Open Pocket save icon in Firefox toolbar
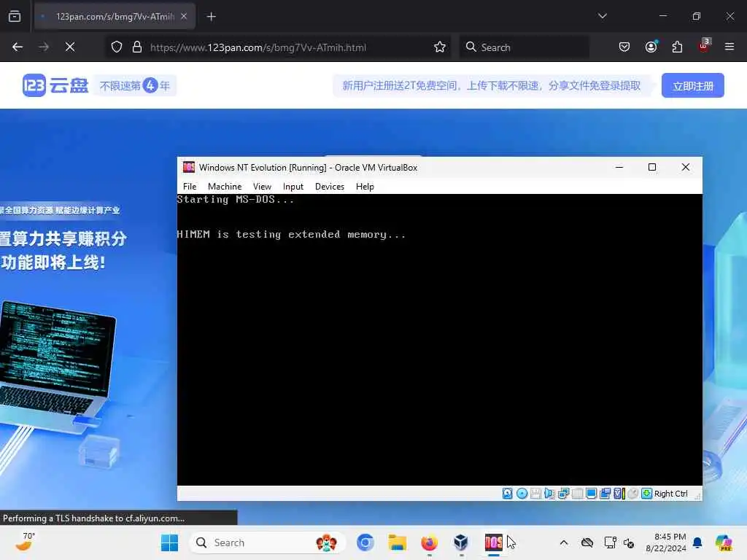 tap(624, 47)
